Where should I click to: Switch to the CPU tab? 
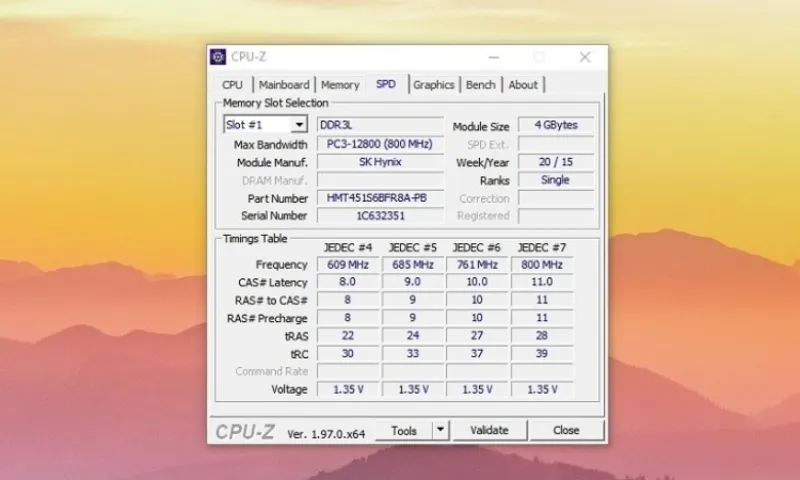pyautogui.click(x=232, y=85)
